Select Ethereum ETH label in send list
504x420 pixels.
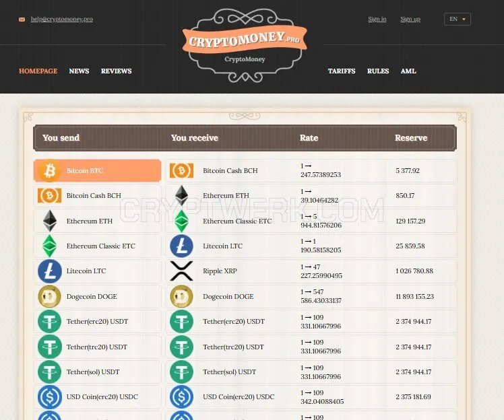coord(90,221)
